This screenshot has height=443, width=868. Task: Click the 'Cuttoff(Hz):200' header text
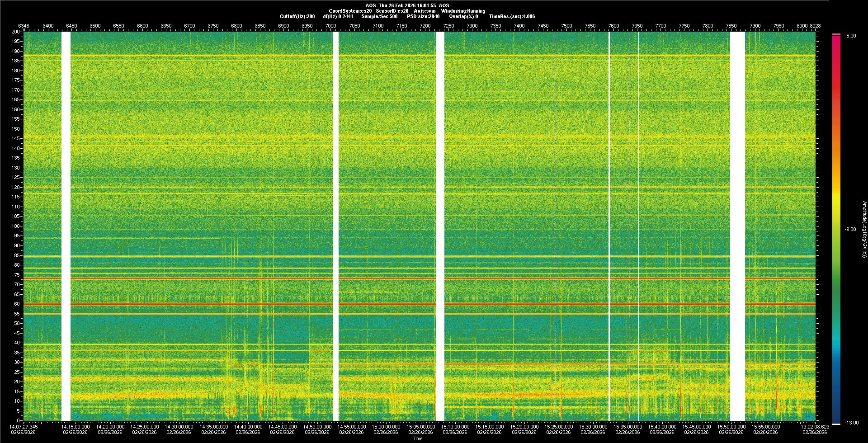pyautogui.click(x=297, y=16)
